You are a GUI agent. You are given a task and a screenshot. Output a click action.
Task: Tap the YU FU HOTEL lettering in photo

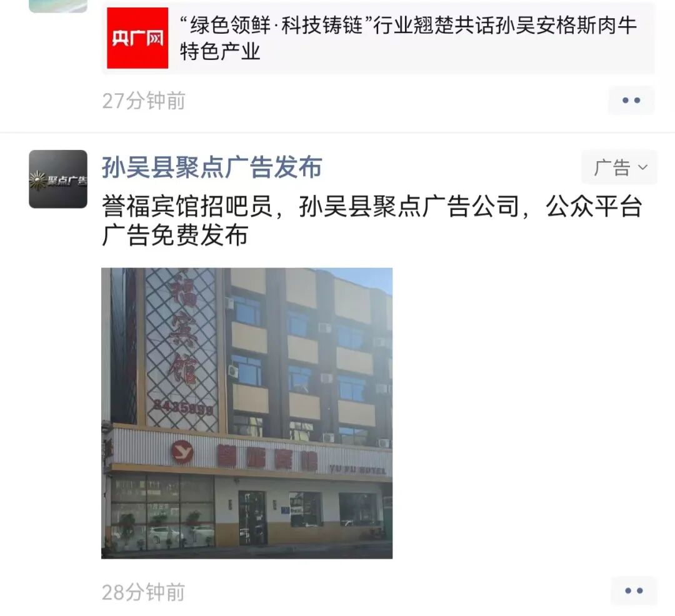click(x=357, y=469)
